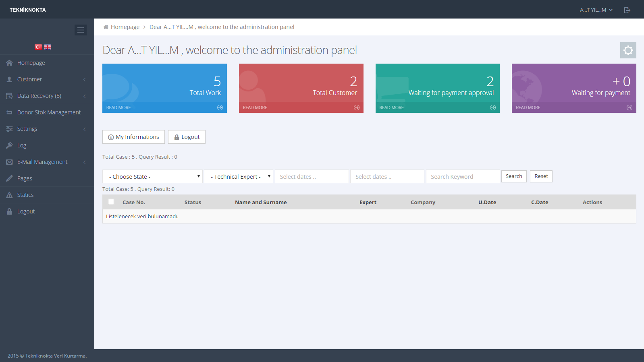Open the Choose State dropdown
Image resolution: width=644 pixels, height=362 pixels.
click(x=152, y=177)
